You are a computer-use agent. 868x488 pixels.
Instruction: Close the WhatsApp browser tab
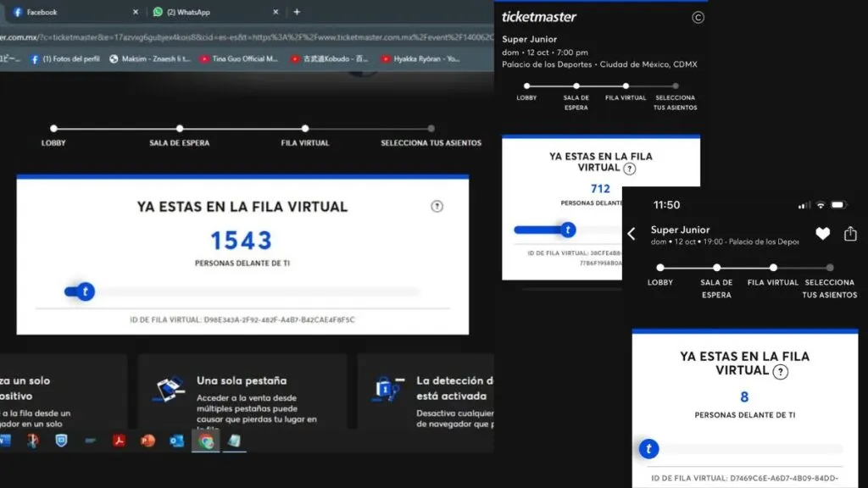(x=275, y=12)
